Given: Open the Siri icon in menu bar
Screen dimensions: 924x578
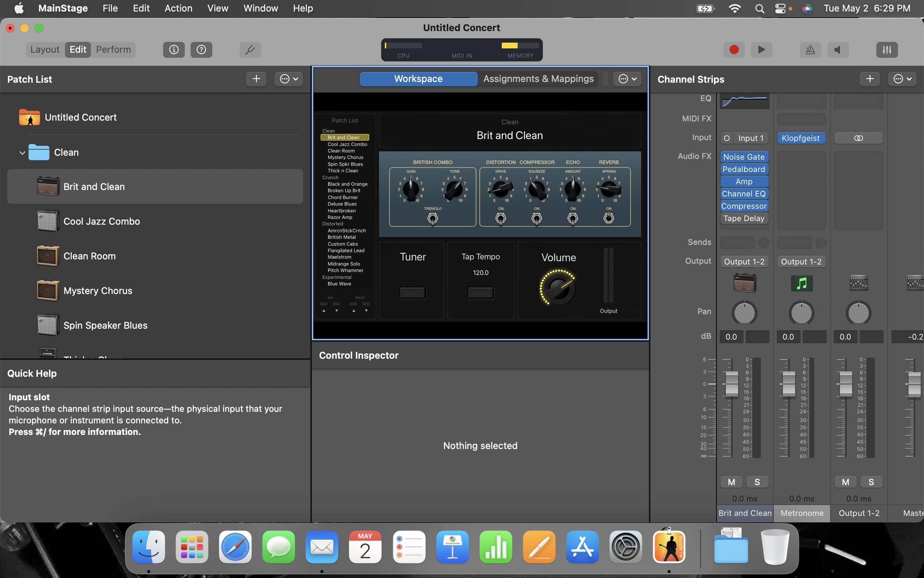Looking at the screenshot, I should coord(807,8).
